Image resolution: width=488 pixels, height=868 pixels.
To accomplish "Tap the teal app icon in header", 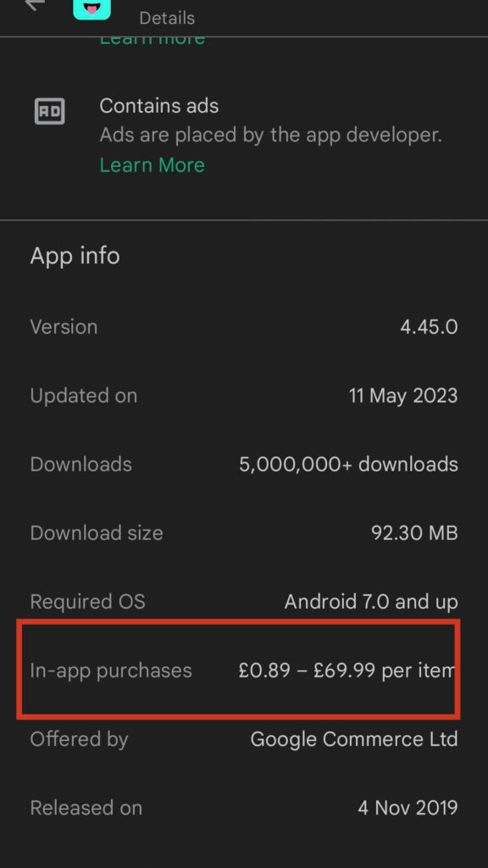I will click(91, 8).
